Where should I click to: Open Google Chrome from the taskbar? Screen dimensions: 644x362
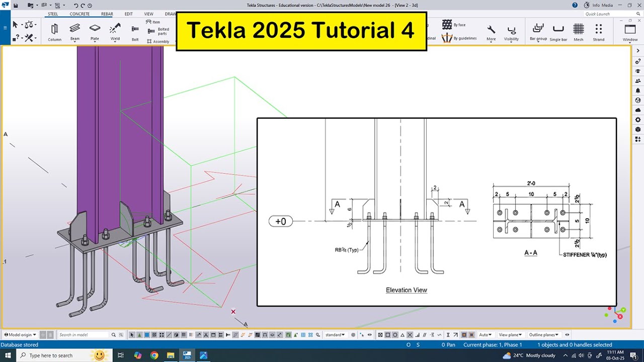click(x=154, y=355)
